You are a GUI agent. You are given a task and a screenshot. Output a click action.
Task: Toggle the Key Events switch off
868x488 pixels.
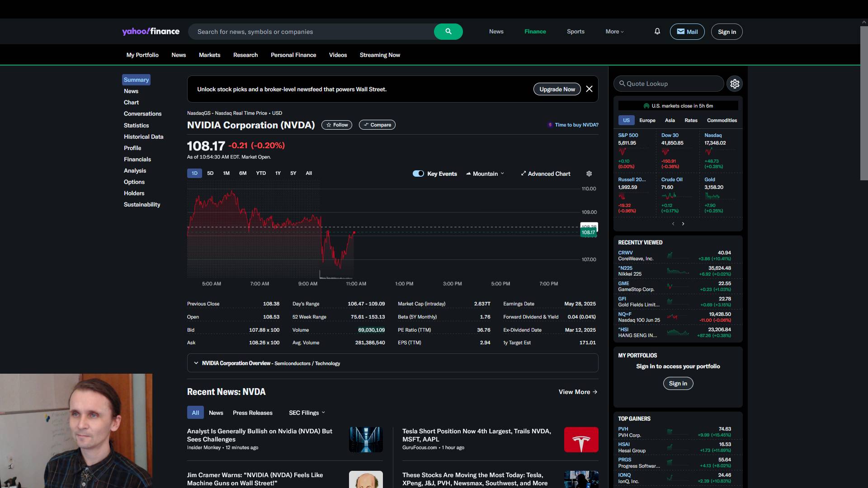coord(418,174)
